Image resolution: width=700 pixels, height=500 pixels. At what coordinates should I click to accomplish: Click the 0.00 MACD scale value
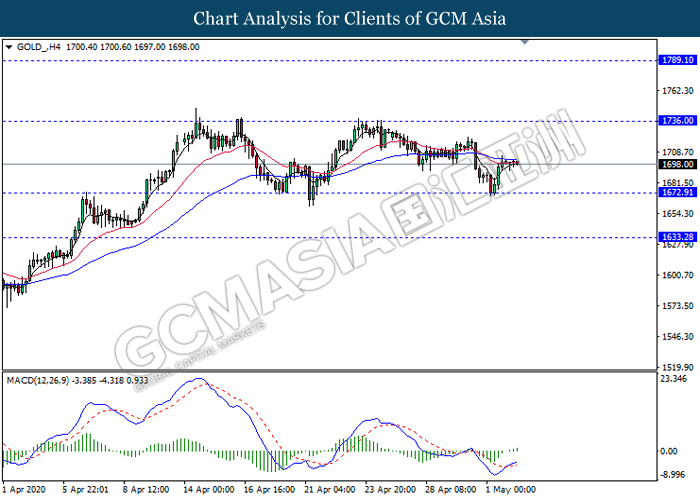coord(669,451)
